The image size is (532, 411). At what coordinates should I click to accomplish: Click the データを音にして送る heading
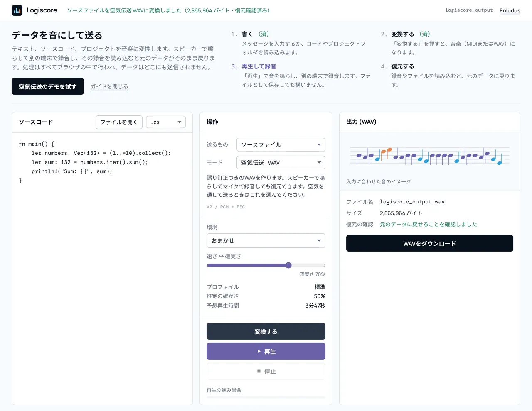pos(57,35)
